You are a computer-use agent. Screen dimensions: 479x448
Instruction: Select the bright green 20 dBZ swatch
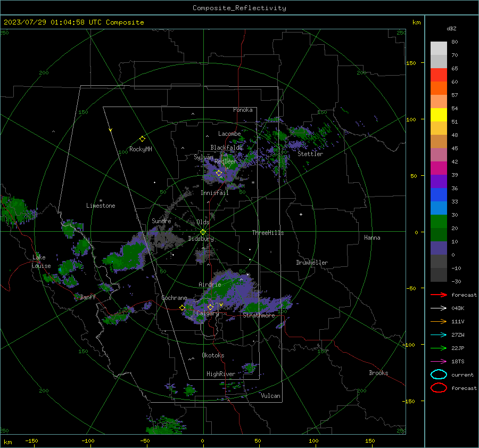pyautogui.click(x=439, y=222)
